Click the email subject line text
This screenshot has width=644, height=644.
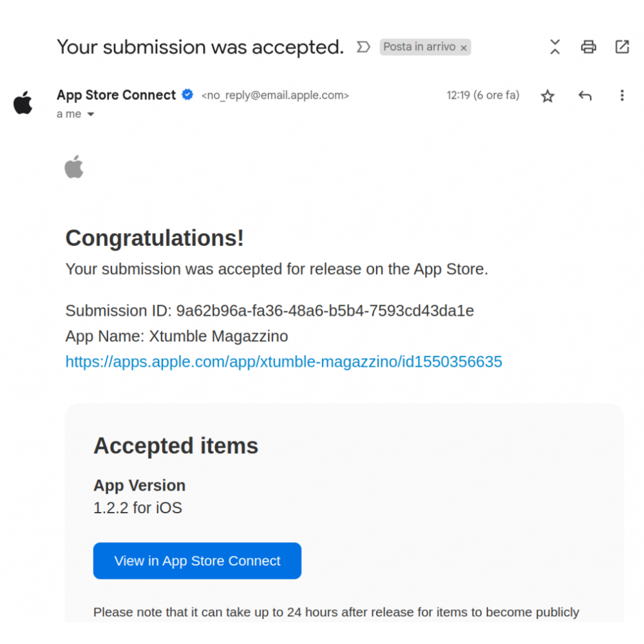(x=200, y=47)
